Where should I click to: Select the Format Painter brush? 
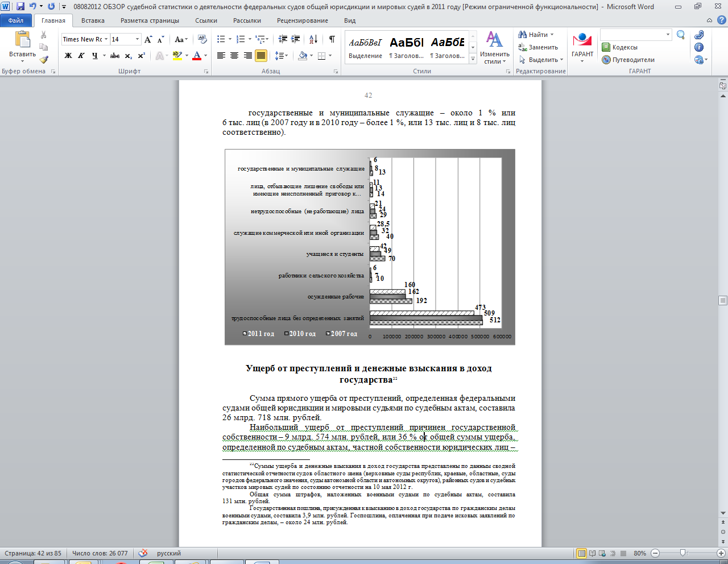(44, 60)
